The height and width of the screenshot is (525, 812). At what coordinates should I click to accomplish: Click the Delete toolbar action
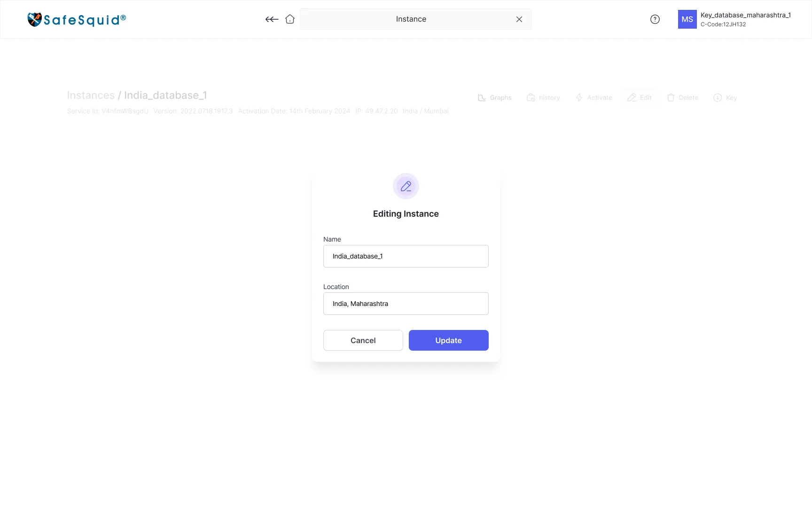tap(682, 98)
